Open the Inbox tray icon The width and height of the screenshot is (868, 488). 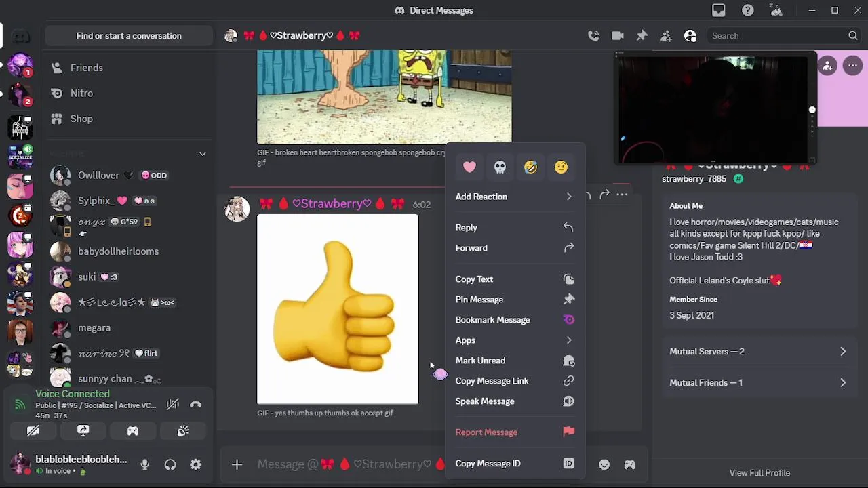(x=719, y=10)
